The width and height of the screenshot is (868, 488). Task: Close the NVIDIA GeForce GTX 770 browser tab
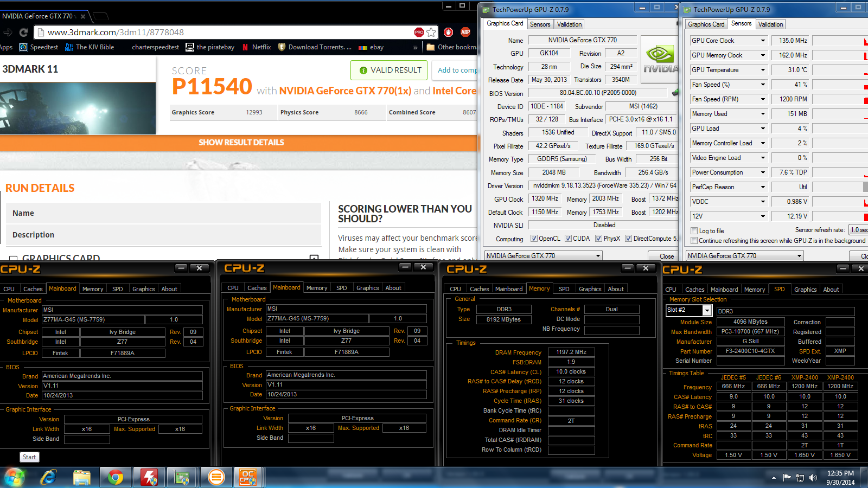coord(84,16)
